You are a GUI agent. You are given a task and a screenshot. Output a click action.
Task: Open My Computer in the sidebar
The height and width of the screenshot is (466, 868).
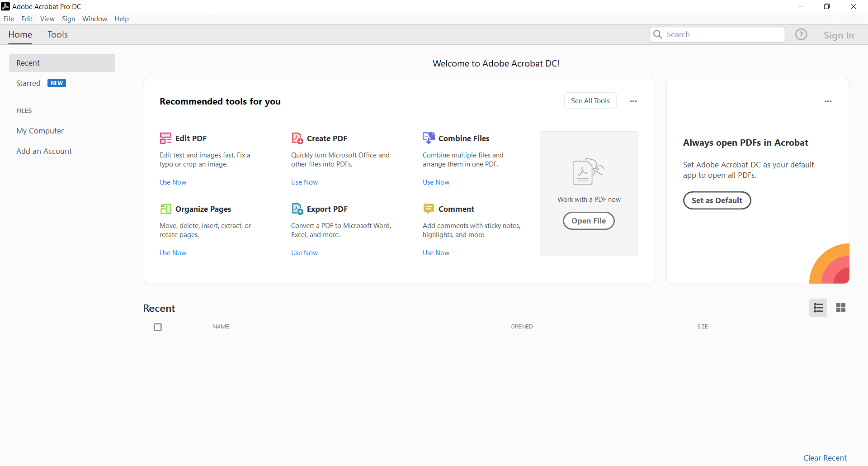tap(40, 131)
